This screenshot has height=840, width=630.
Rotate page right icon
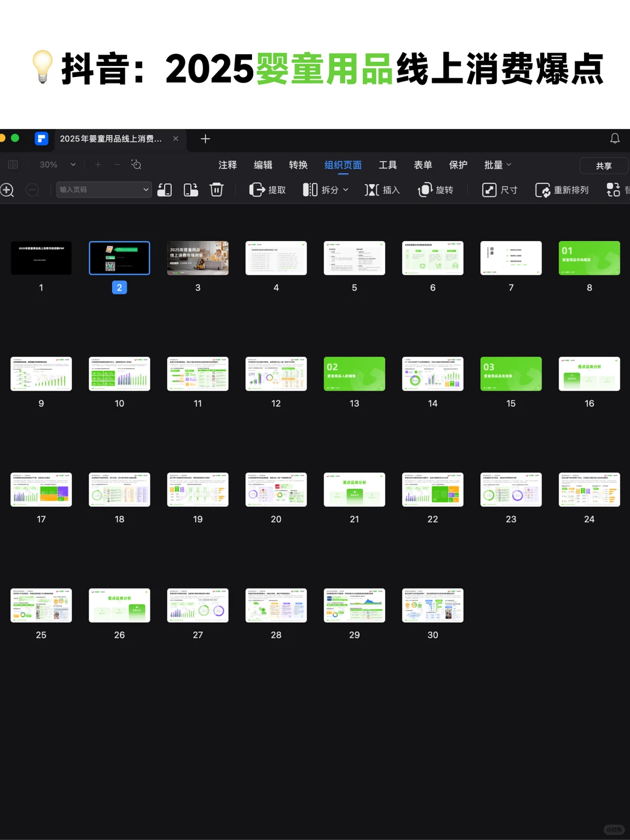pos(191,190)
